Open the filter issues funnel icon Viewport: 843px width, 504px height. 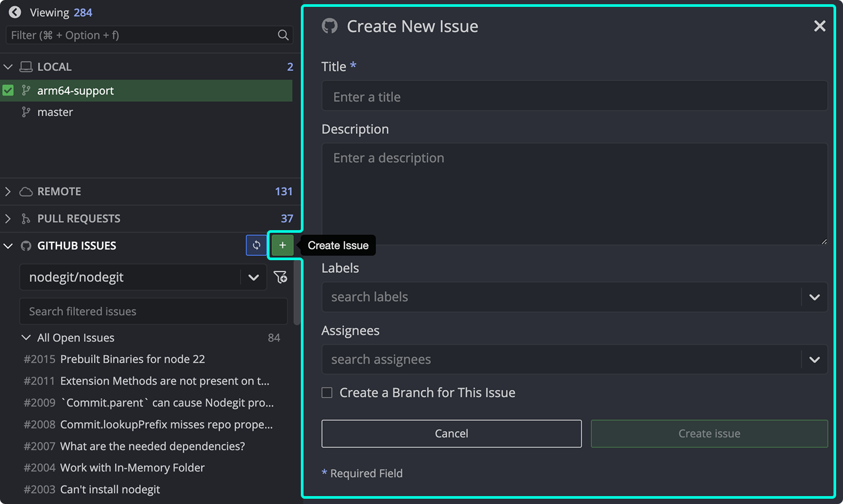point(281,277)
